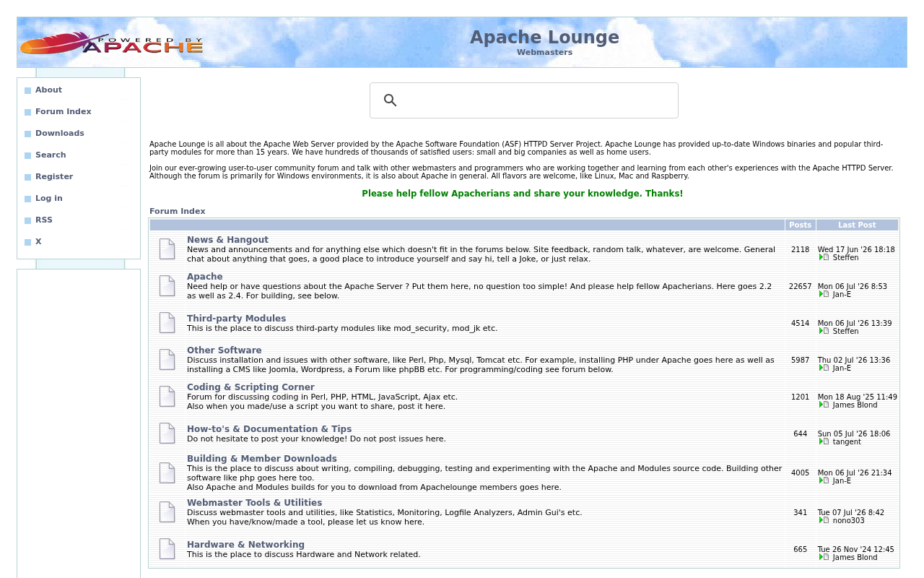Click the green help fellow Apacherians message

(522, 194)
